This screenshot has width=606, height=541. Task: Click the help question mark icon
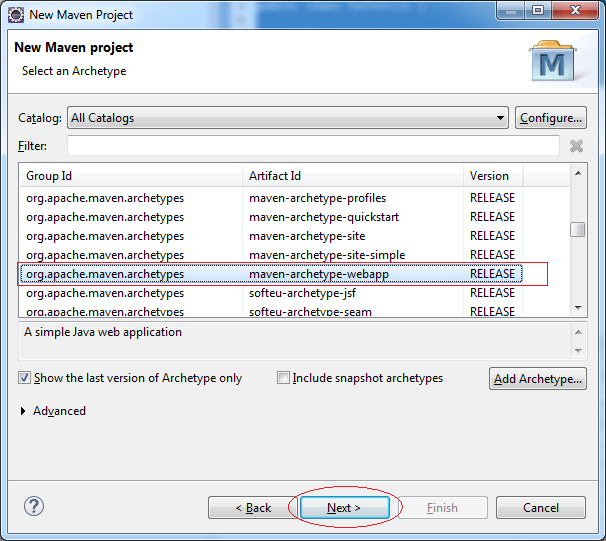(34, 506)
